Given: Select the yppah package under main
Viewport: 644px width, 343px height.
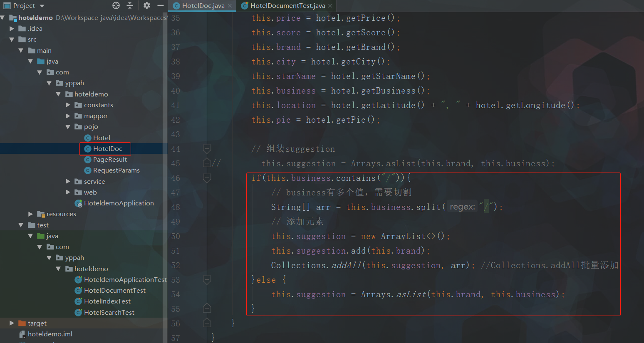Looking at the screenshot, I should [x=74, y=83].
